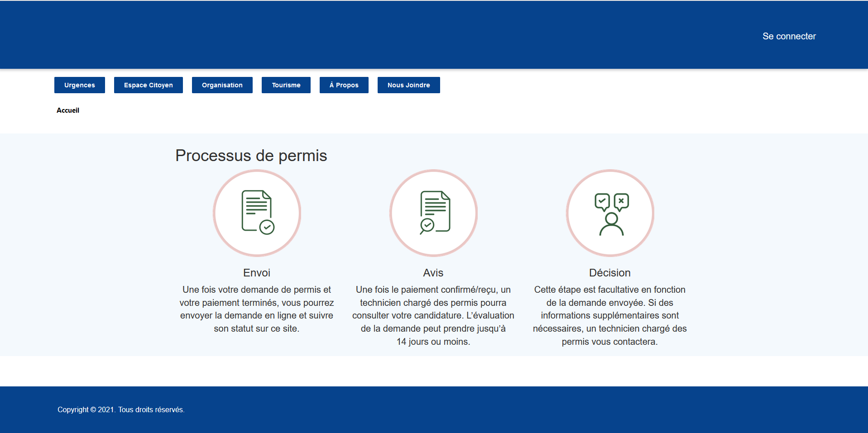The image size is (868, 433).
Task: Click the Se connecter link
Action: tap(789, 36)
